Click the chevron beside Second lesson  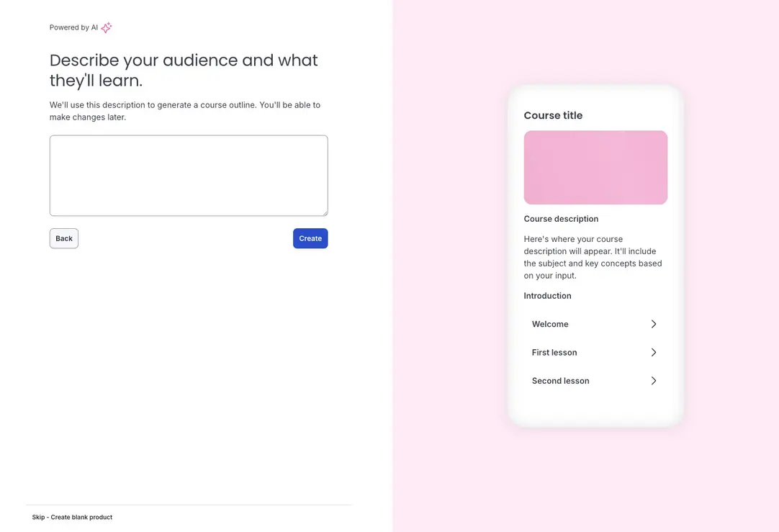pos(654,380)
